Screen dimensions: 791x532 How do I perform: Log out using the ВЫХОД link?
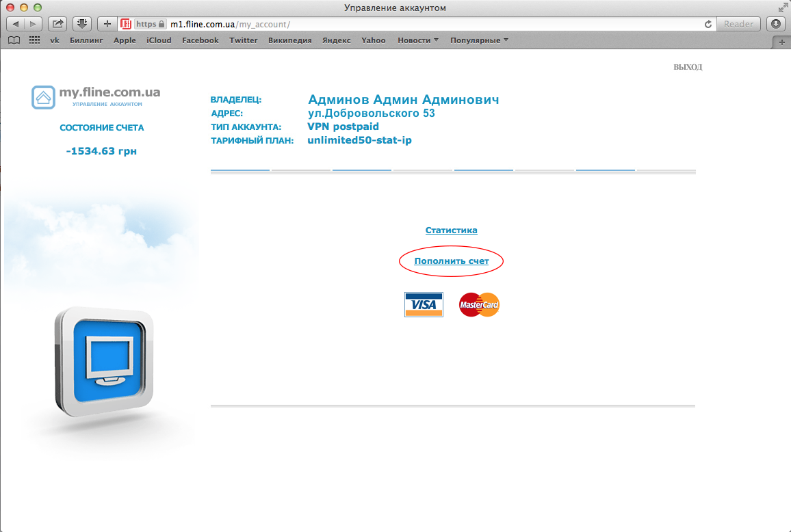click(688, 67)
